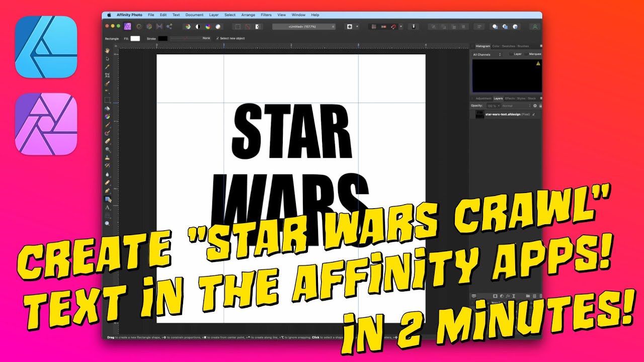The height and width of the screenshot is (362, 644).
Task: Select the Selection Brush tool
Action: click(x=107, y=83)
